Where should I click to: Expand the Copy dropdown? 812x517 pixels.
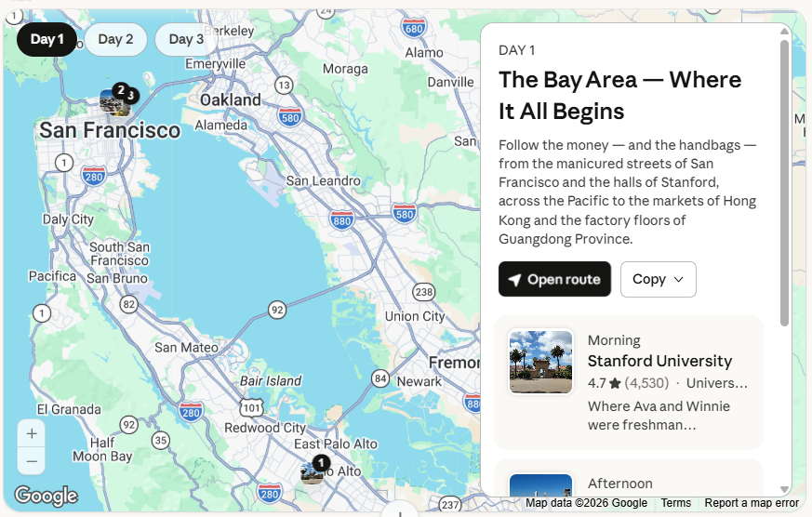pos(658,280)
